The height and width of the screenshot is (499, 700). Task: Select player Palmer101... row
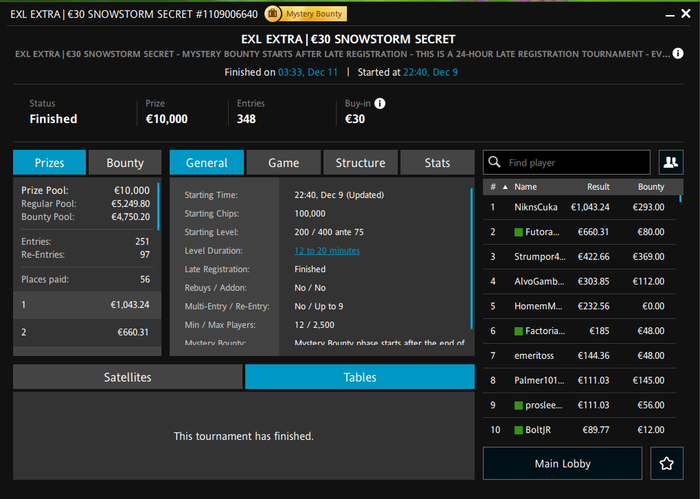[x=579, y=380]
